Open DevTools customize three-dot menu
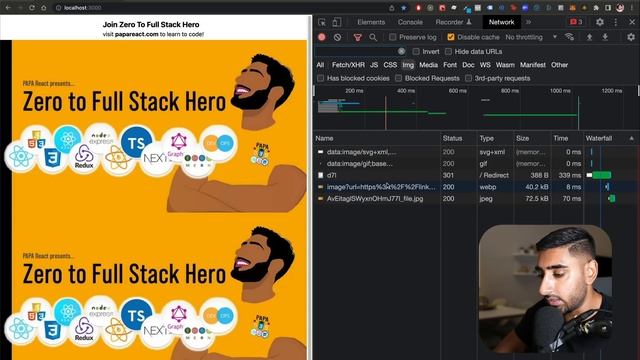640x360 pixels. pyautogui.click(x=616, y=22)
